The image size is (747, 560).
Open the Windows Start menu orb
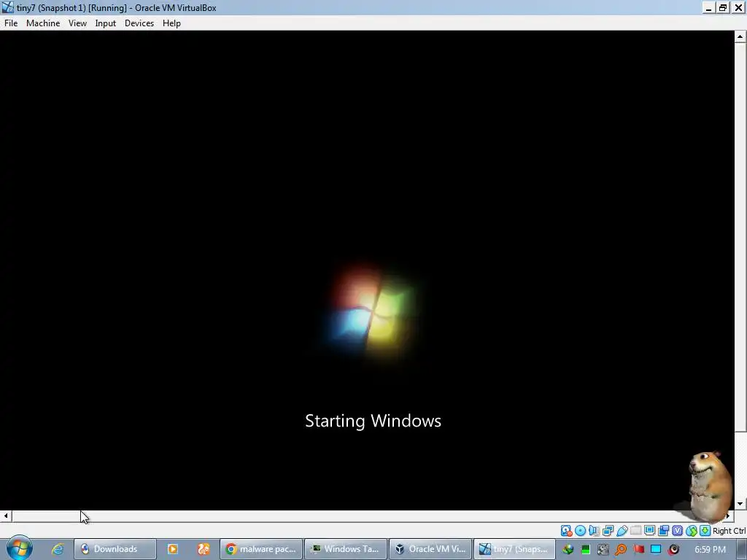[19, 548]
